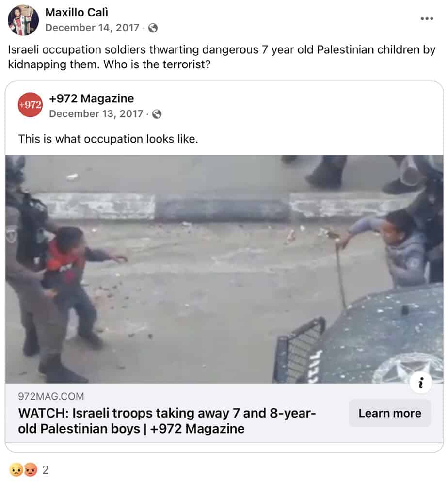Open the December 13, 2017 timestamp
448x482 pixels.
(96, 114)
